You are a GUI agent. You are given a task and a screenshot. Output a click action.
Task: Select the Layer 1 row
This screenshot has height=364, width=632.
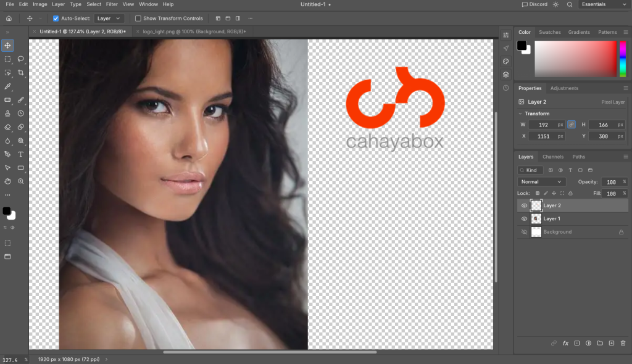[572, 219]
